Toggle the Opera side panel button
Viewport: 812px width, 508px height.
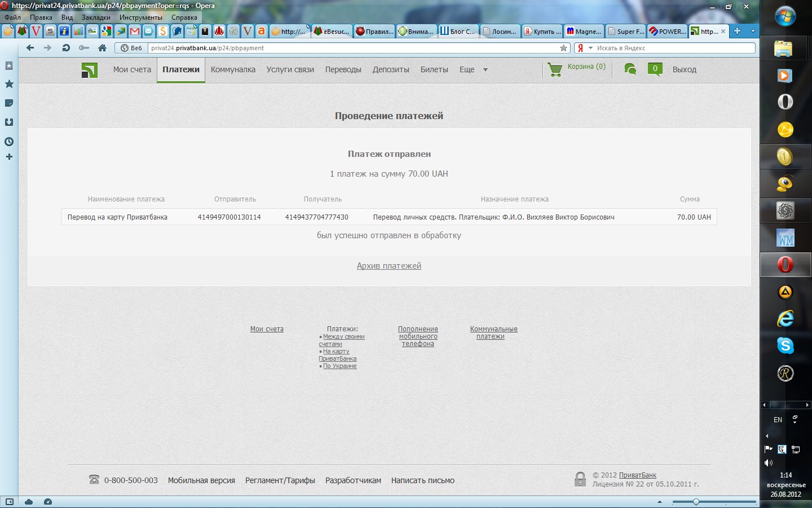9,501
